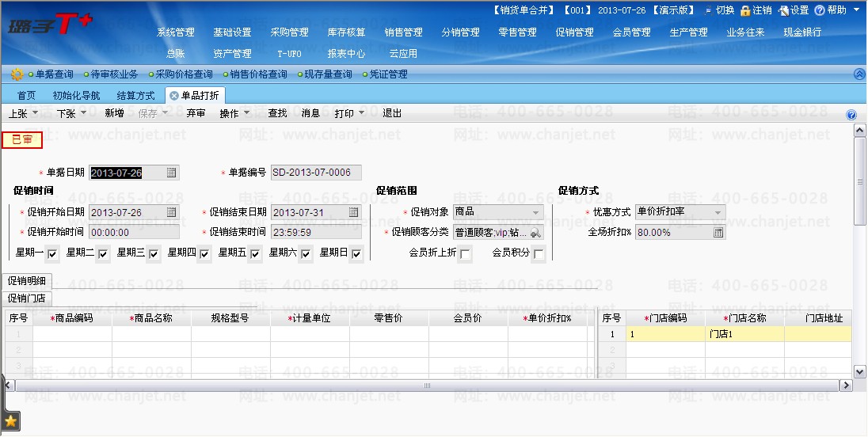Expand 保存 dropdown
This screenshot has width=868, height=437.
click(x=165, y=113)
